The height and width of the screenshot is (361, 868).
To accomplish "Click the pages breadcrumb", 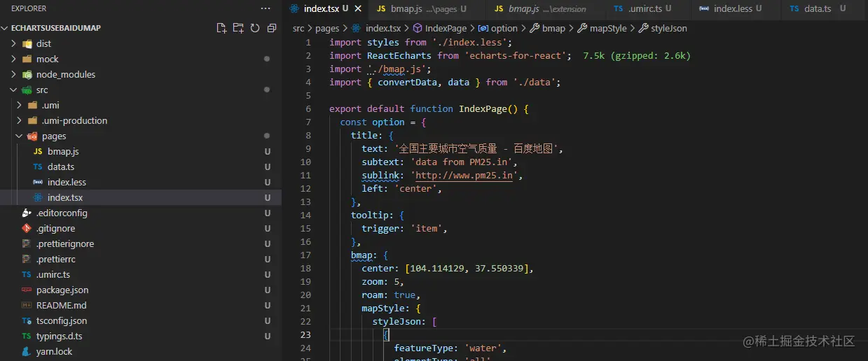I will click(x=327, y=28).
